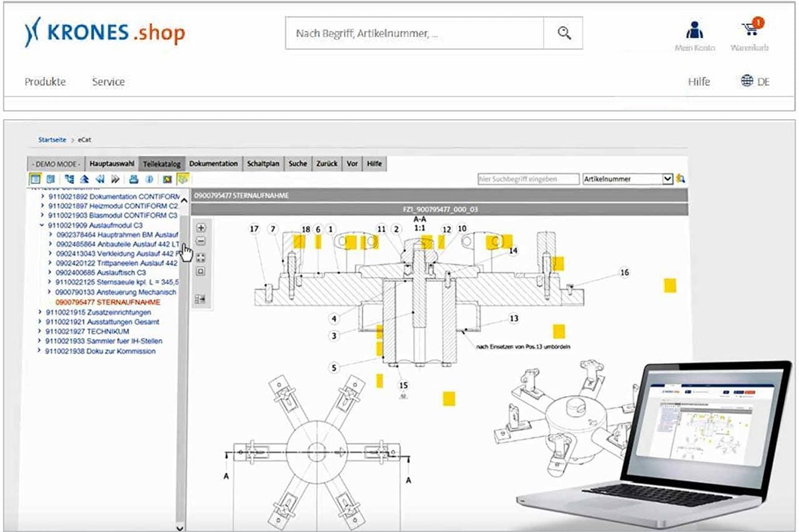This screenshot has width=799, height=532.
Task: Open the Produkte menu
Action: [x=45, y=82]
